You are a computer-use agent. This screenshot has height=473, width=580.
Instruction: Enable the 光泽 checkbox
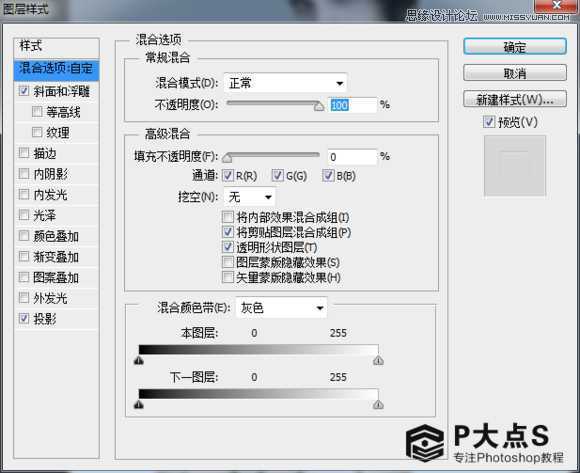[24, 215]
